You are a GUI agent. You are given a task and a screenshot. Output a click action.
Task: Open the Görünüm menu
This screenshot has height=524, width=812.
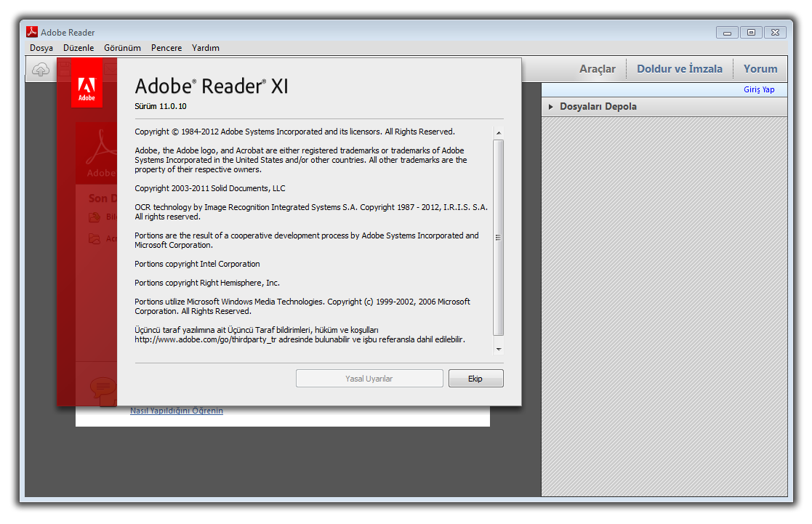click(122, 48)
